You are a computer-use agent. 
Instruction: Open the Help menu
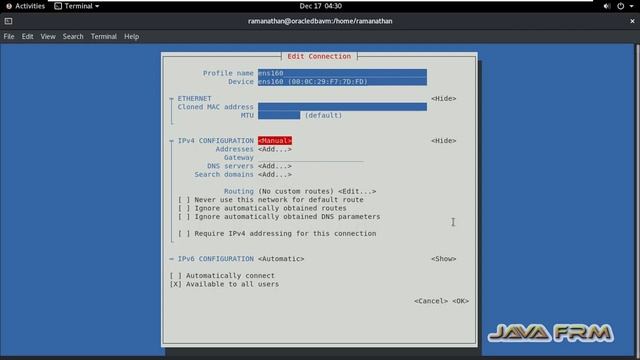tap(131, 36)
